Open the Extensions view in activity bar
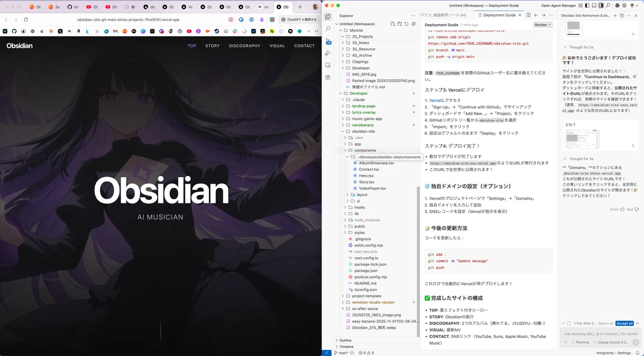Viewport: 644px width, 356px height. [x=328, y=77]
